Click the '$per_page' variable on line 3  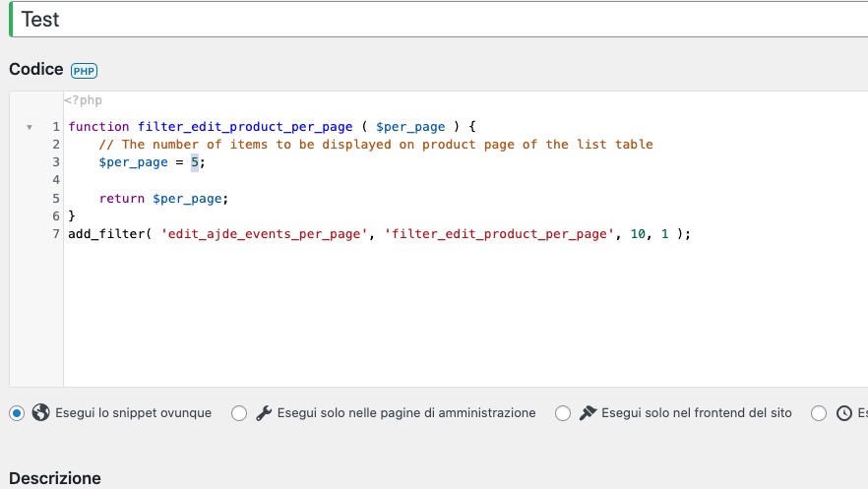(x=133, y=162)
